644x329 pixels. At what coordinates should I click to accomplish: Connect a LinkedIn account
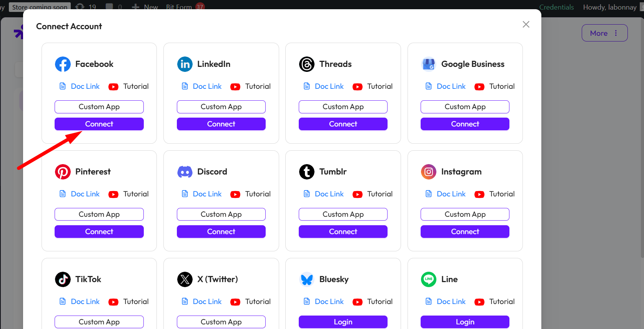(221, 124)
